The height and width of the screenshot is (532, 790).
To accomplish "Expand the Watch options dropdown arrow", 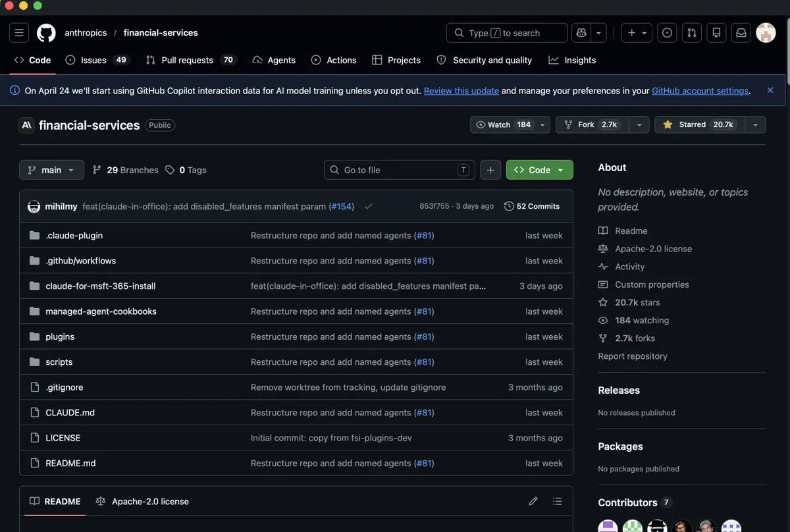I will tap(542, 124).
